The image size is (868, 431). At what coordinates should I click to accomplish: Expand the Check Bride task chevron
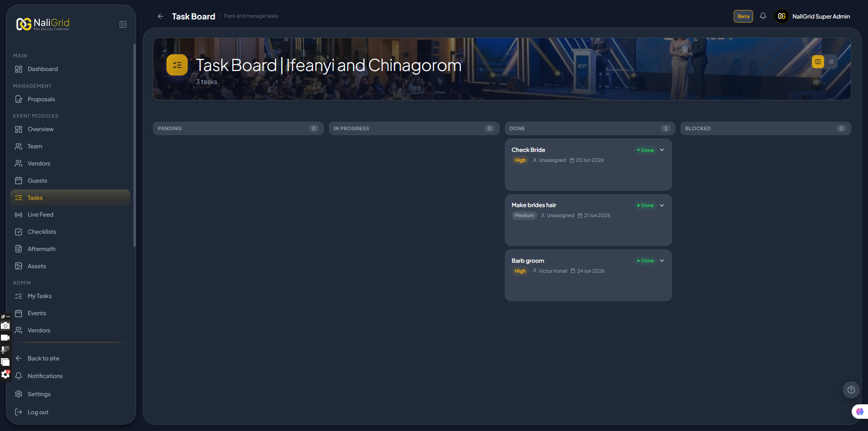662,150
